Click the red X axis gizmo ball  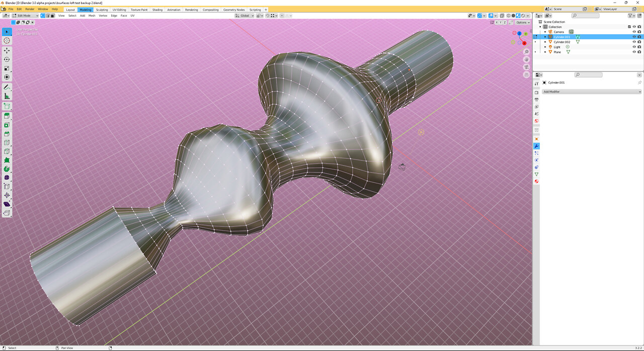click(x=524, y=43)
